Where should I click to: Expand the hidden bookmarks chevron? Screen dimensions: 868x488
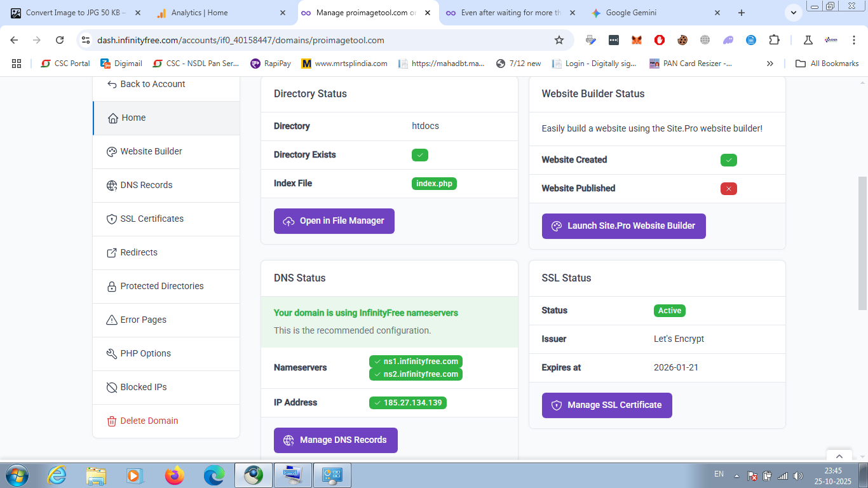770,64
